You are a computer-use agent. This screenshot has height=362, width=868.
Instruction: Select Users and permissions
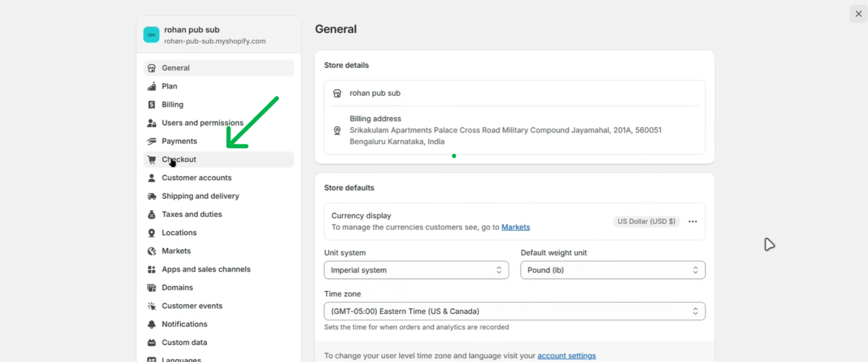[x=219, y=123]
